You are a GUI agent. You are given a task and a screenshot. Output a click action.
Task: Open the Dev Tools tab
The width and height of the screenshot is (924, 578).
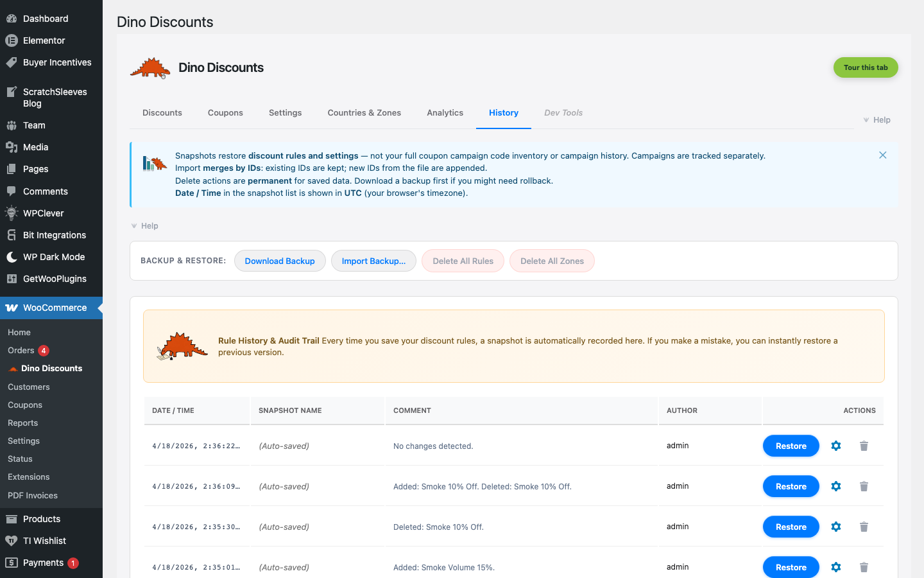point(563,113)
